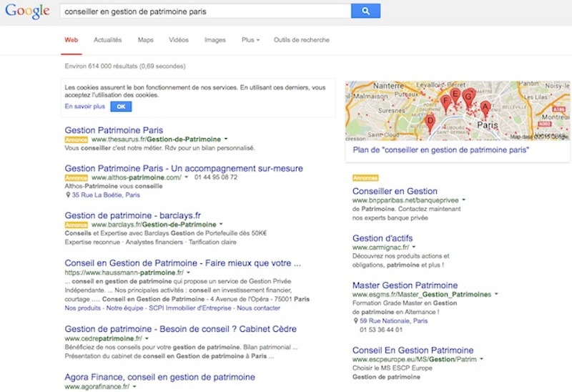
Task: Expand arrow next to barclays.fr URL
Action: [221, 224]
